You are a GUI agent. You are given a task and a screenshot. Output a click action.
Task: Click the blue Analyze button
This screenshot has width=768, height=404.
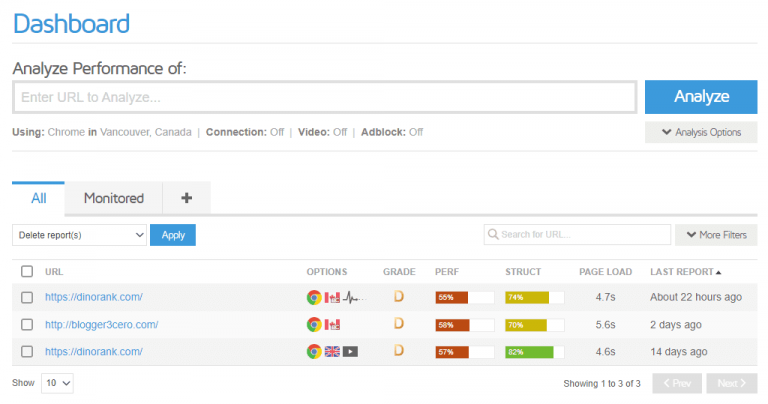tap(701, 97)
